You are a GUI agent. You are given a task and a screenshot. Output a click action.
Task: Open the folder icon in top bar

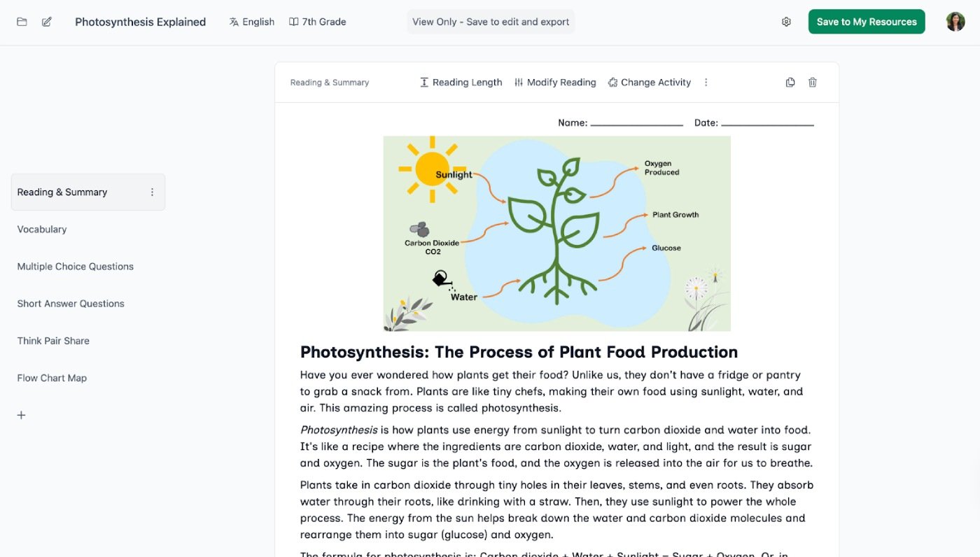(x=22, y=22)
